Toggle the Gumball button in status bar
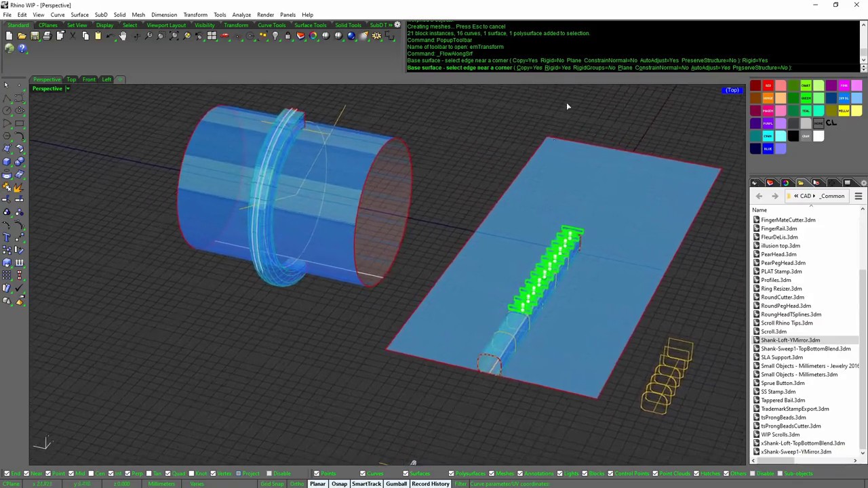Screen dimensions: 868x488 click(x=396, y=484)
